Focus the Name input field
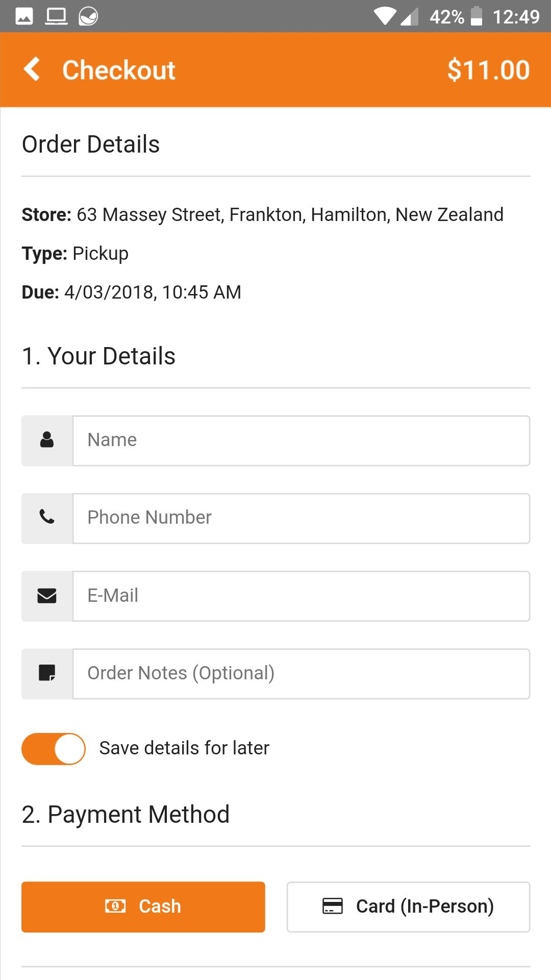 pos(302,440)
